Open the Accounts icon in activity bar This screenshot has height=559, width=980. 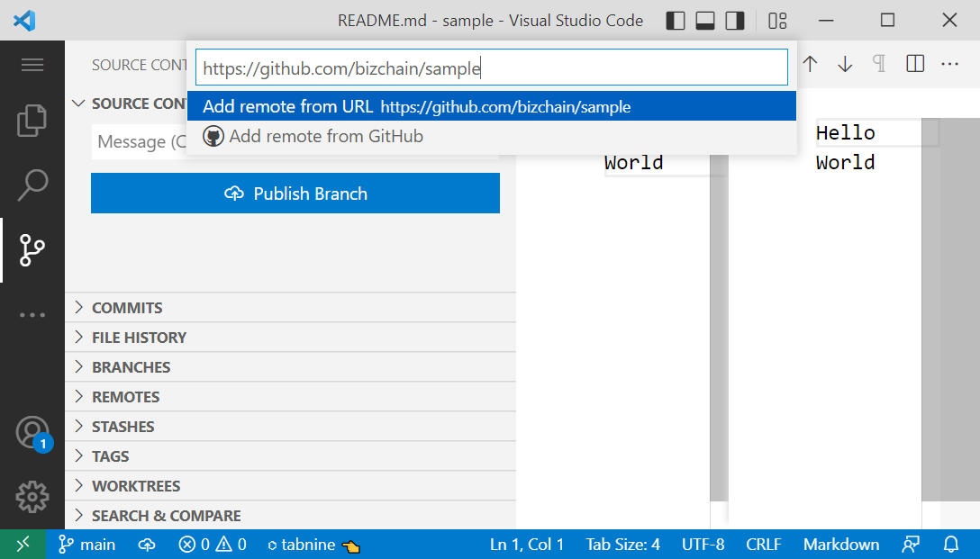click(32, 432)
